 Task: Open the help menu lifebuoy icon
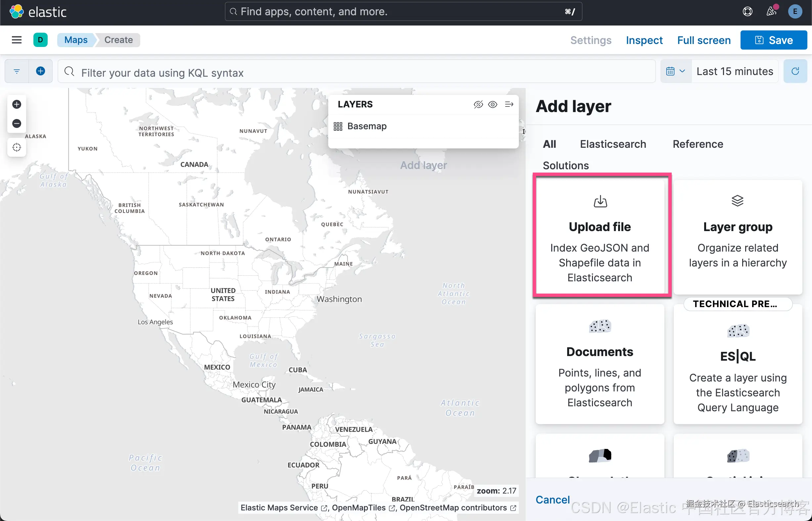click(x=747, y=12)
